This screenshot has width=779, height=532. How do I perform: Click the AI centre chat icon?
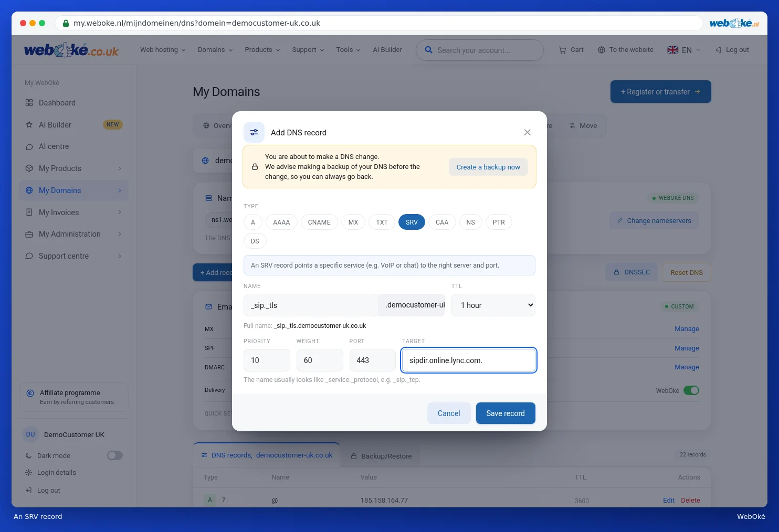point(29,147)
